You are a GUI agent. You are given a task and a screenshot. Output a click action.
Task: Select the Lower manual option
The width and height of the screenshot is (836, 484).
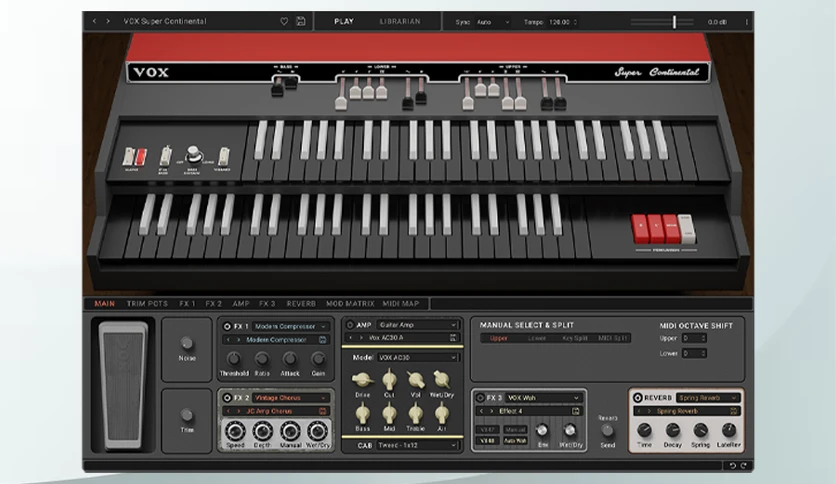pos(537,338)
